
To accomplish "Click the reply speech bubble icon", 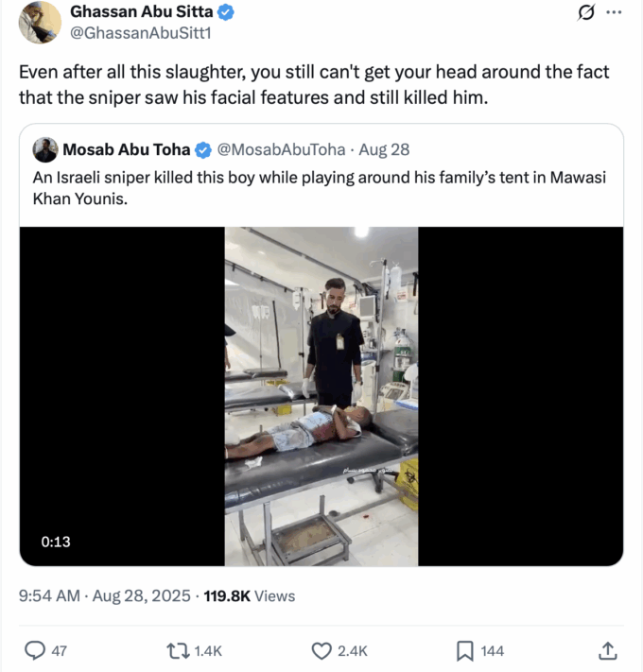I will tap(35, 650).
